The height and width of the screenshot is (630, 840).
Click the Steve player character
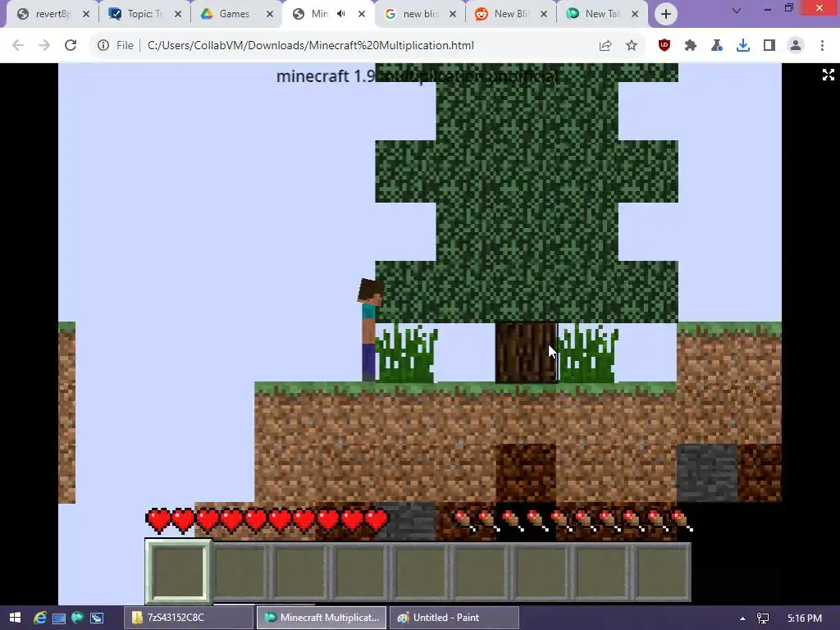(x=370, y=329)
